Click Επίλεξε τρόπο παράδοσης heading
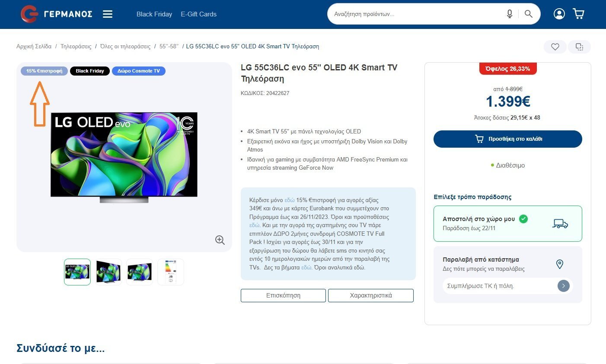 [472, 197]
